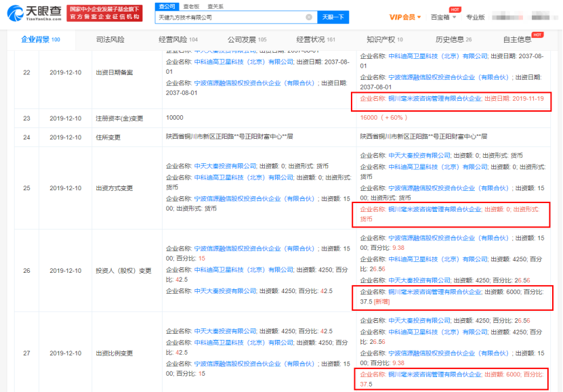Click the before-change address in row 24
Screen dimensions: 563x392
coord(230,137)
